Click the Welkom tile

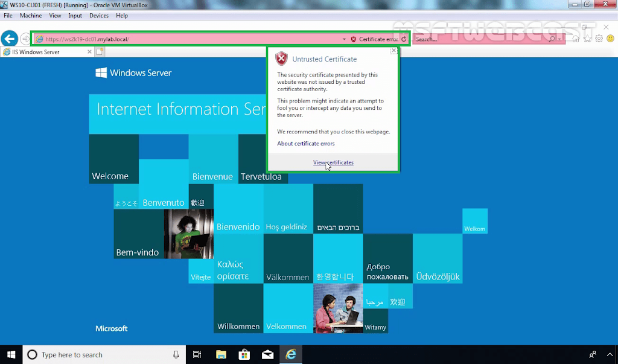(x=475, y=221)
